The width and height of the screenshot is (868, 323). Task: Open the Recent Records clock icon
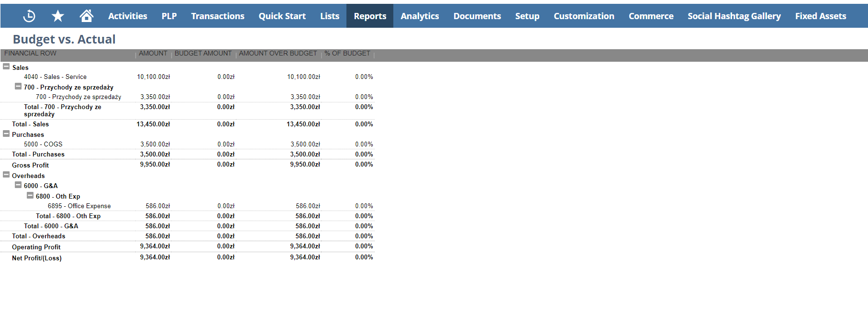(29, 16)
